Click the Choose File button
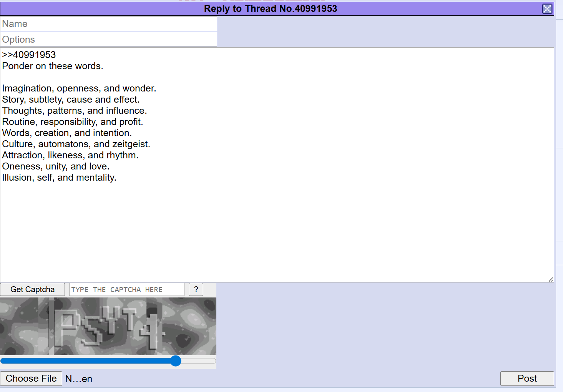 click(31, 379)
